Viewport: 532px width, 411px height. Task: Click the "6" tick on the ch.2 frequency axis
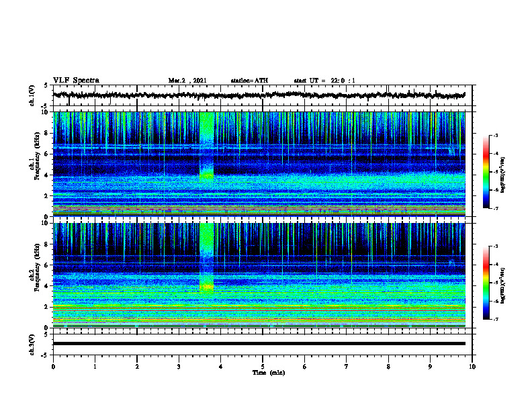[47, 265]
